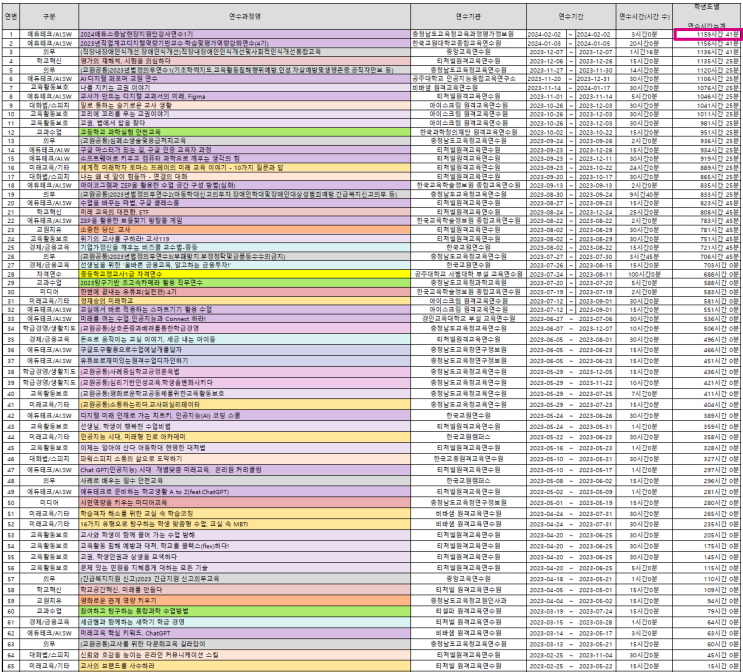Select cell '인공지능 시대, 미래형 진로 아카데미'

click(244, 437)
